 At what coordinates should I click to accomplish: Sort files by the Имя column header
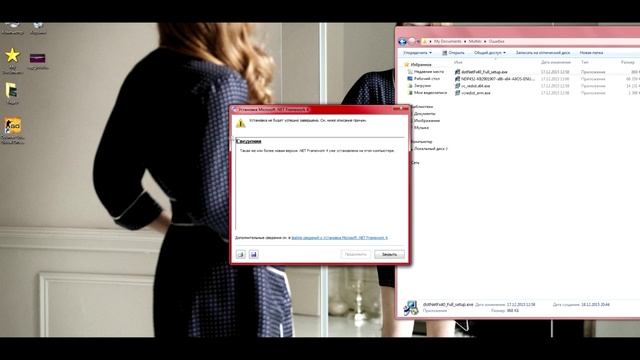(458, 62)
